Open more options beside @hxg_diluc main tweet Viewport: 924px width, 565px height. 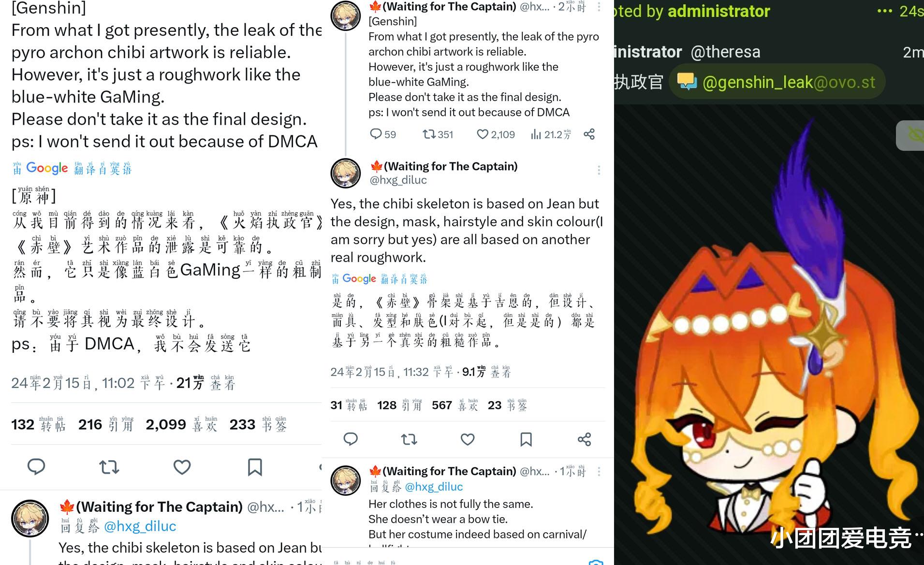tap(599, 170)
